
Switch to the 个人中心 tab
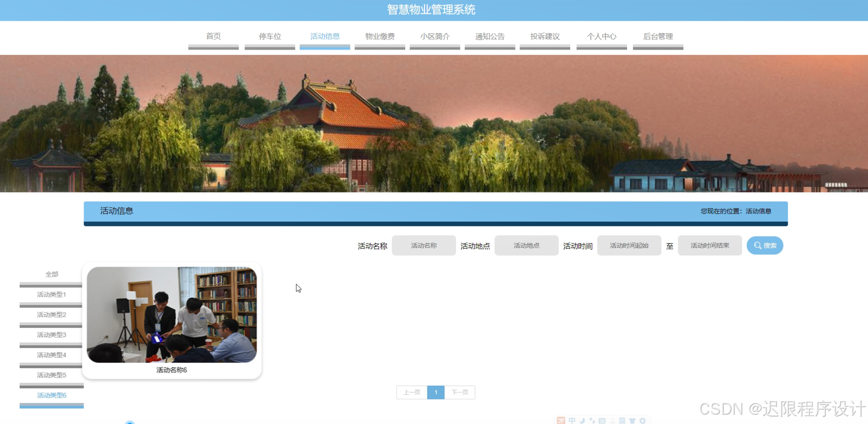(602, 37)
